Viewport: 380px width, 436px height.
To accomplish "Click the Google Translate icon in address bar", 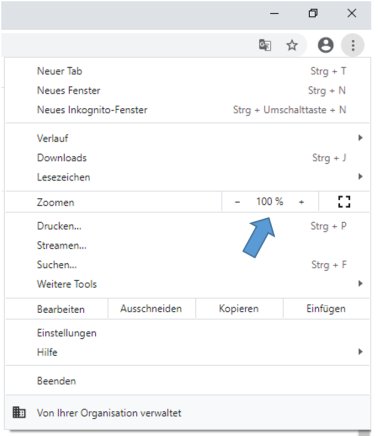I will [x=265, y=45].
